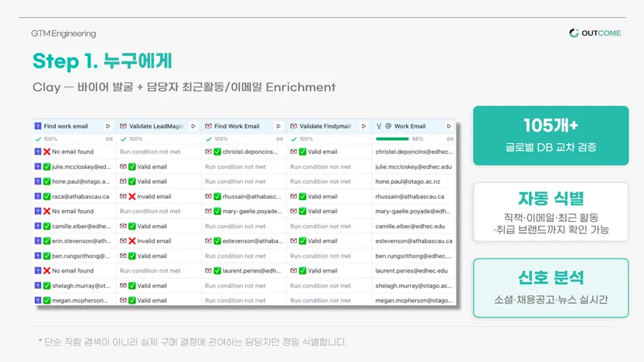Image resolution: width=644 pixels, height=362 pixels.
Task: Click the blue icon in 'Find work email' header
Action: (38, 126)
